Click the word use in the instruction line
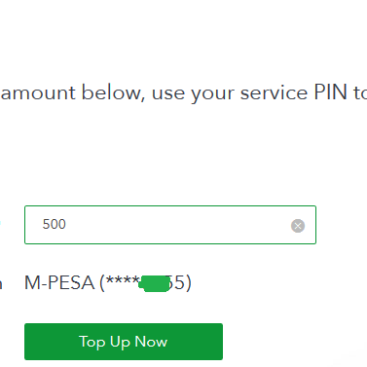367x367 pixels. (x=168, y=93)
